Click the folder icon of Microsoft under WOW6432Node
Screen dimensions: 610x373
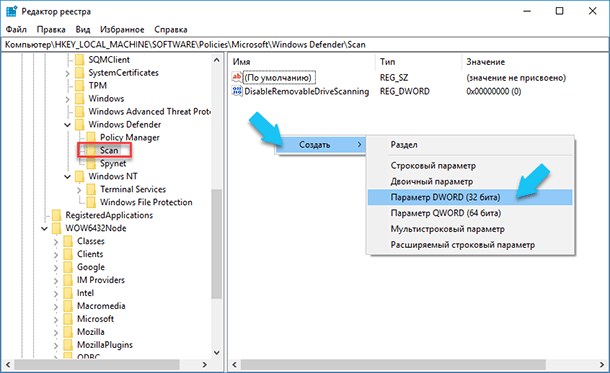pos(68,319)
